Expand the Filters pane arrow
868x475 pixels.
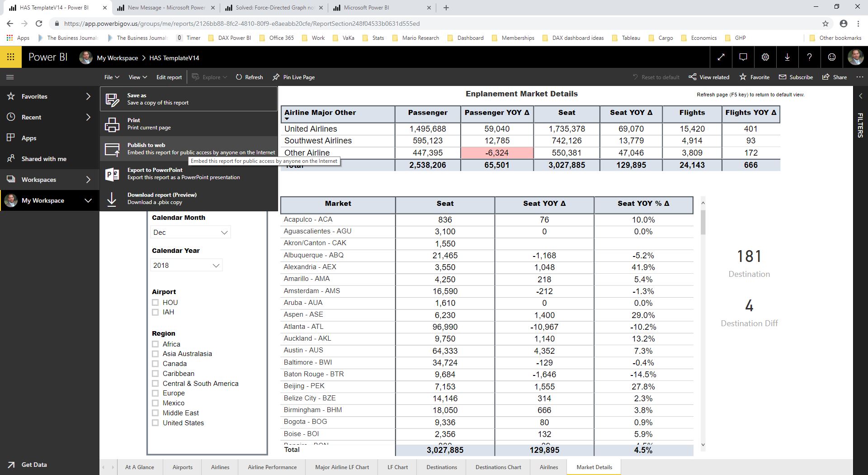(x=860, y=96)
